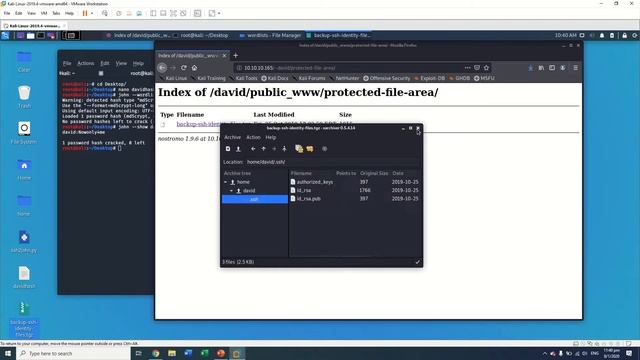This screenshot has width=640, height=360.
Task: Bookmark this page with star icon
Action: tap(486, 68)
